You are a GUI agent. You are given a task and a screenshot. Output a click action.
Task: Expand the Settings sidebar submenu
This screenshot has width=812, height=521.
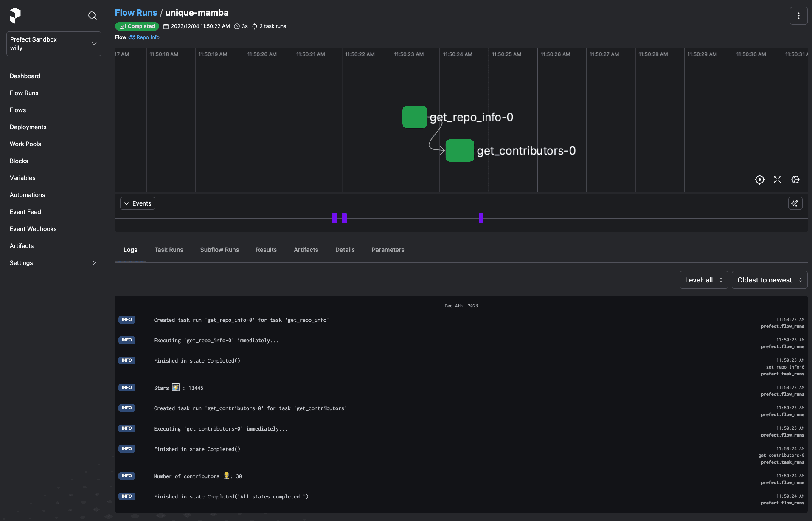pos(94,263)
